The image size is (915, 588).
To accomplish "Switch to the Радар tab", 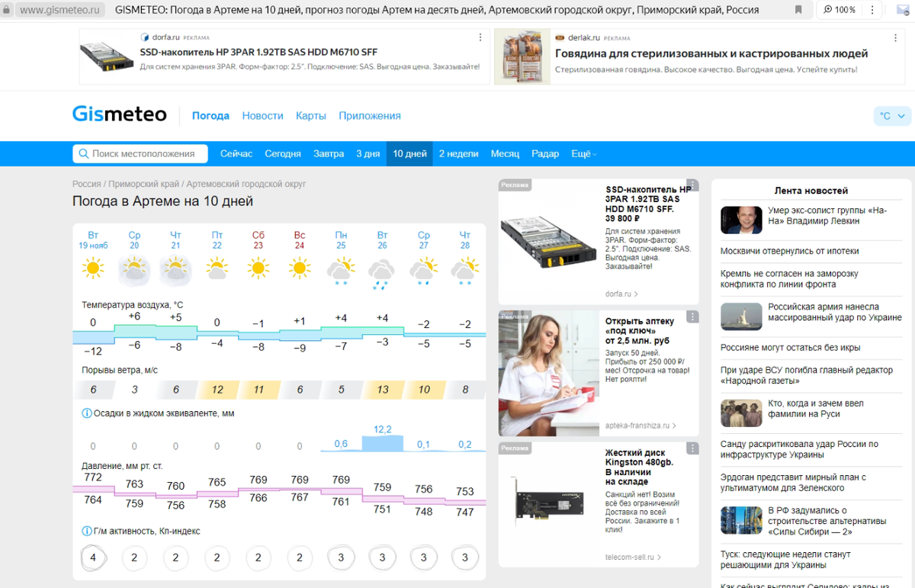I will 545,153.
